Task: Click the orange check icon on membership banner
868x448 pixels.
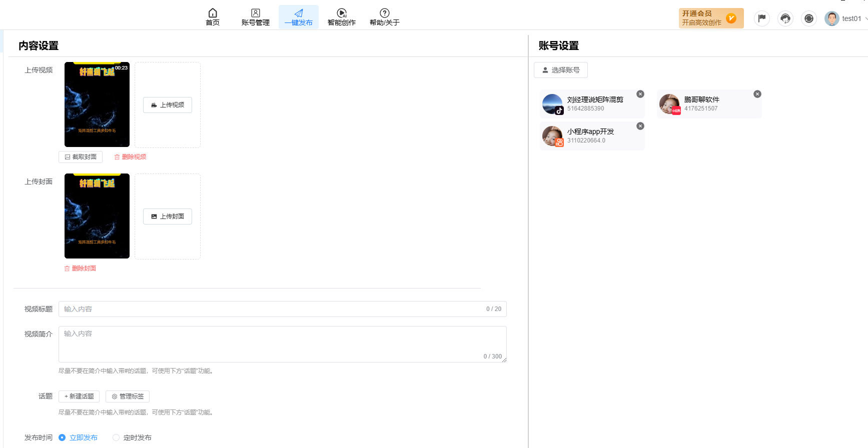Action: point(731,18)
